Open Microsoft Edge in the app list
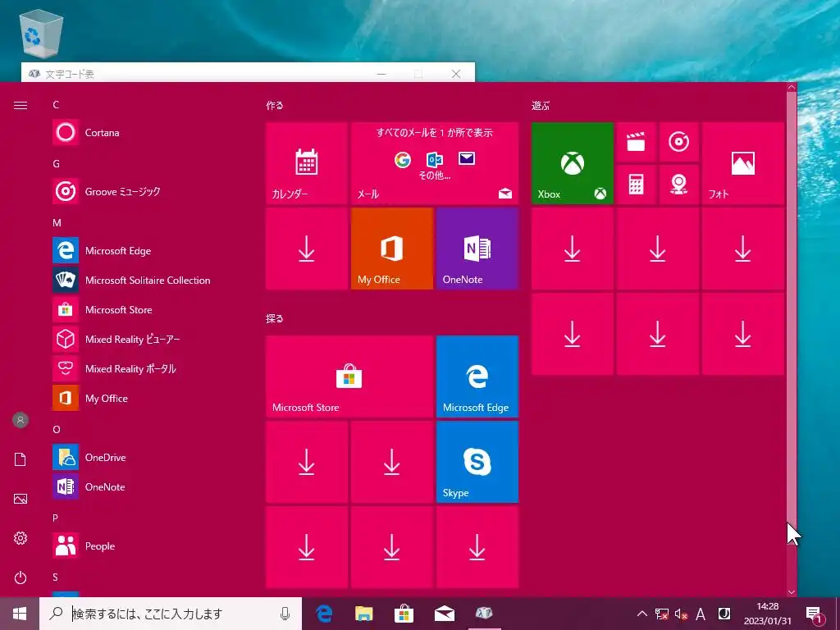 point(144,251)
